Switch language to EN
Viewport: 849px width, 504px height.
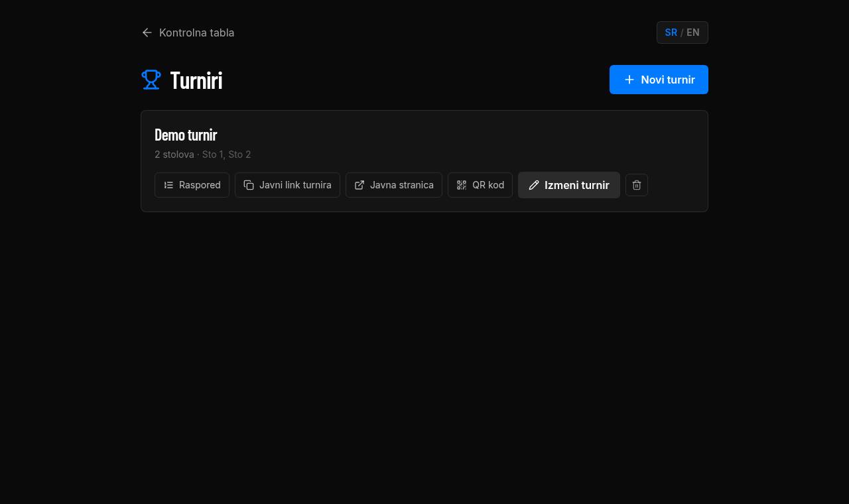(692, 32)
